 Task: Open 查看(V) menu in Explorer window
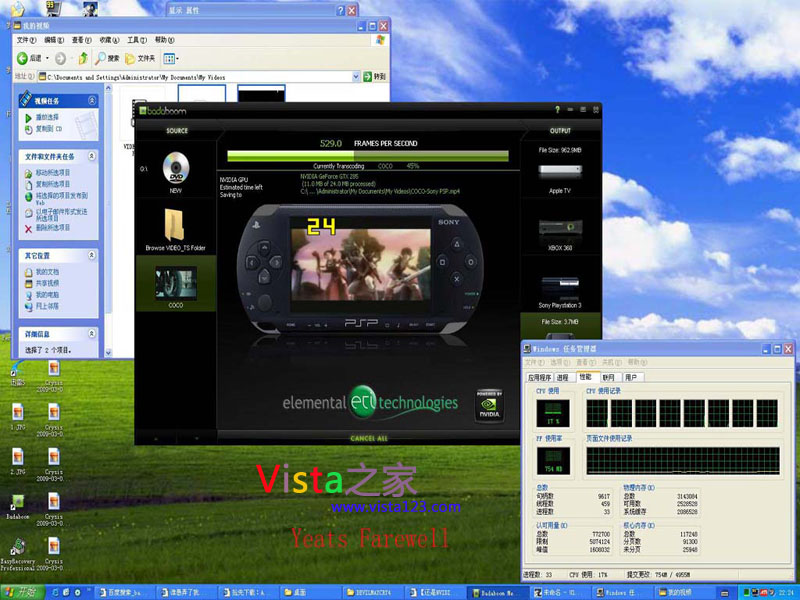pyautogui.click(x=81, y=40)
